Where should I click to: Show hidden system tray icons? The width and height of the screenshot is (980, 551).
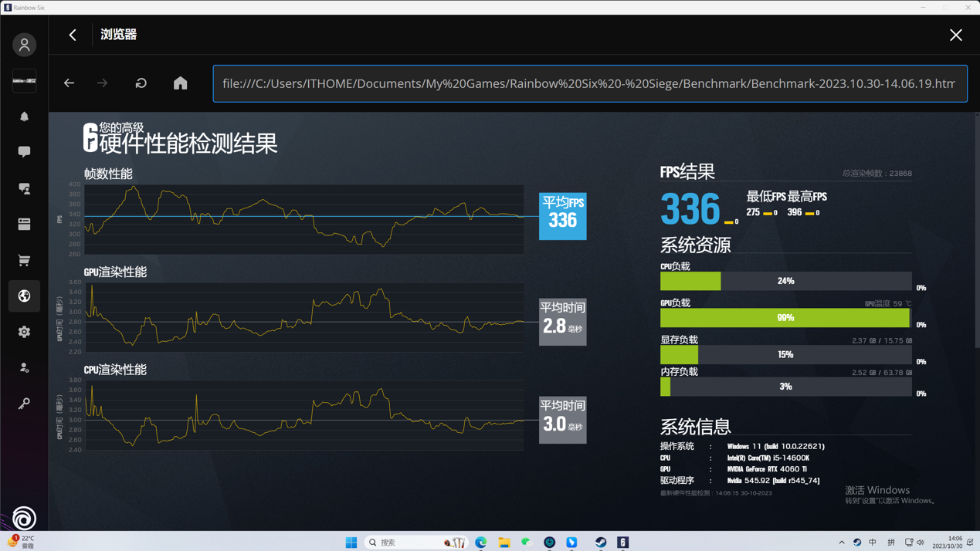[842, 543]
